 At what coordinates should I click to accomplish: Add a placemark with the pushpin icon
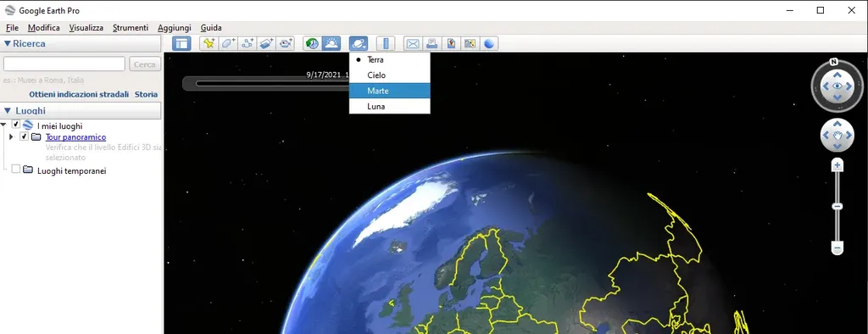click(209, 43)
